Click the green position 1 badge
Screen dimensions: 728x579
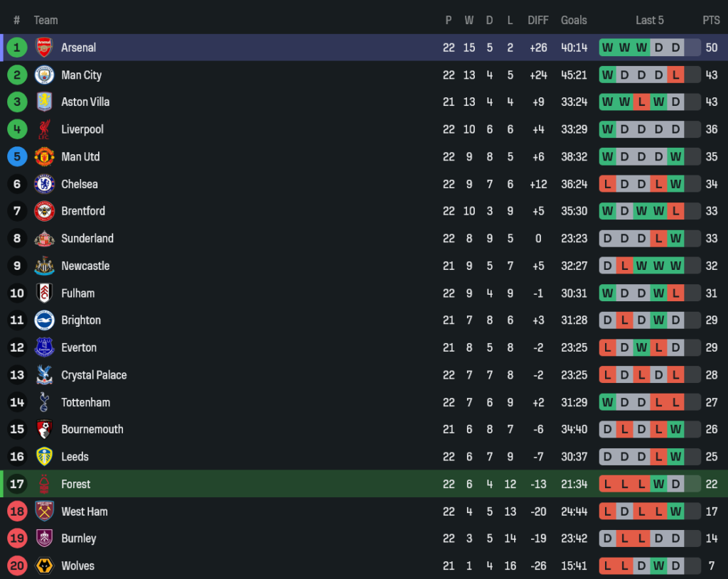click(17, 48)
